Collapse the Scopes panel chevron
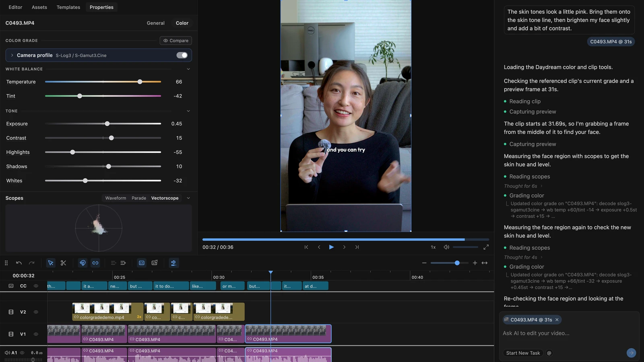The width and height of the screenshot is (644, 362). [188, 198]
